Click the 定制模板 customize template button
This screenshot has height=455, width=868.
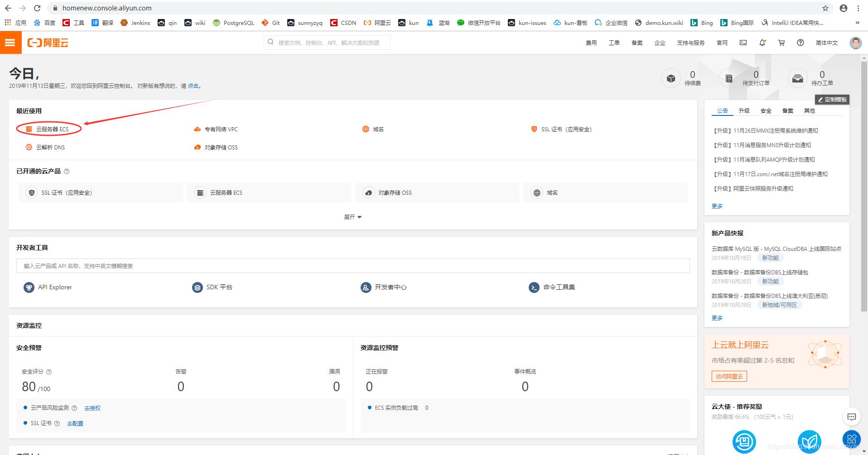click(x=832, y=100)
